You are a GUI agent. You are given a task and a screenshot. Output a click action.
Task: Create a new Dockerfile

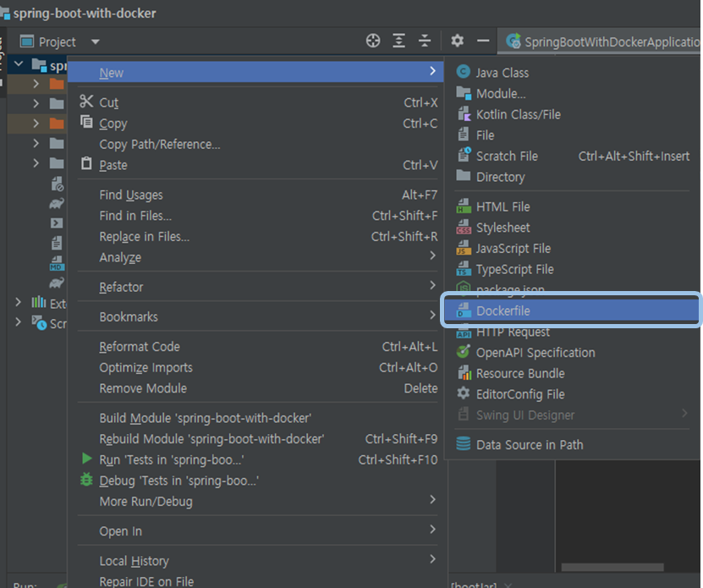tap(571, 310)
